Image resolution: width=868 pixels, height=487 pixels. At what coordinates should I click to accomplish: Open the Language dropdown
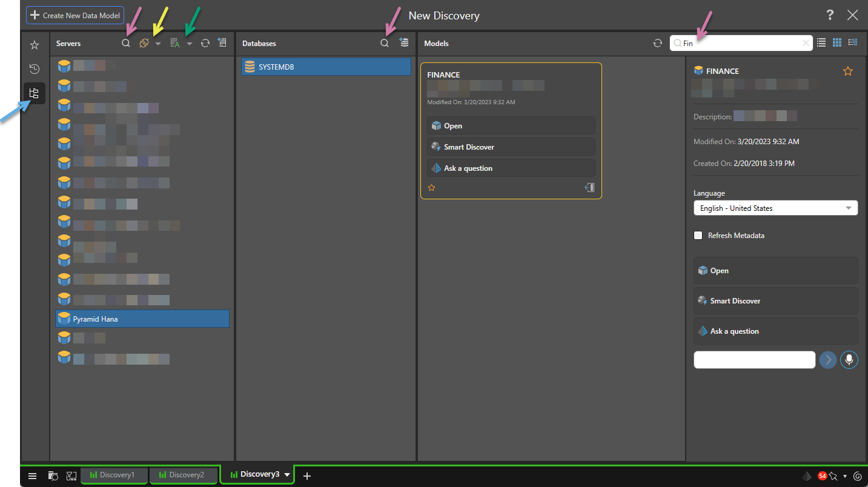(x=775, y=208)
